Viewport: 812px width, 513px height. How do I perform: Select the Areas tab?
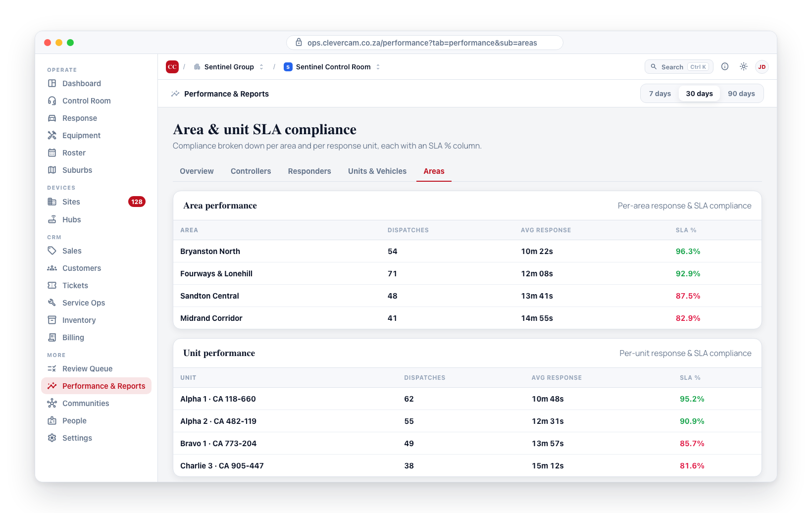pyautogui.click(x=434, y=171)
